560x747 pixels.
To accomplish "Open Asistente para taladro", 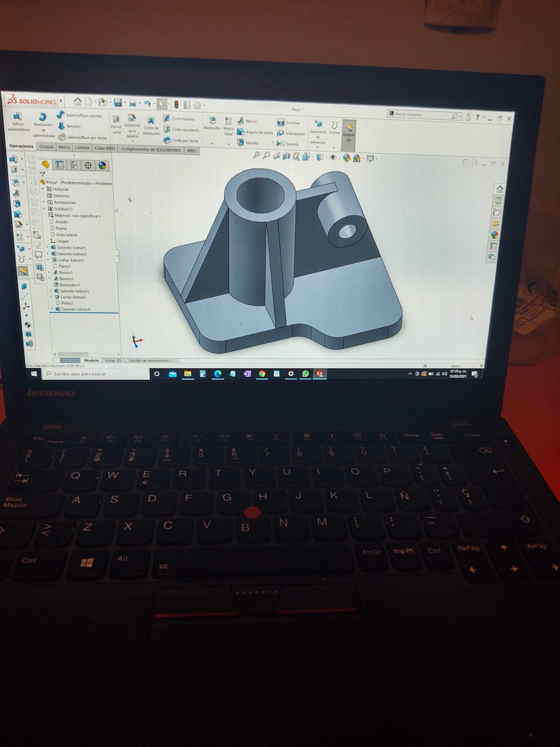I will point(132,127).
